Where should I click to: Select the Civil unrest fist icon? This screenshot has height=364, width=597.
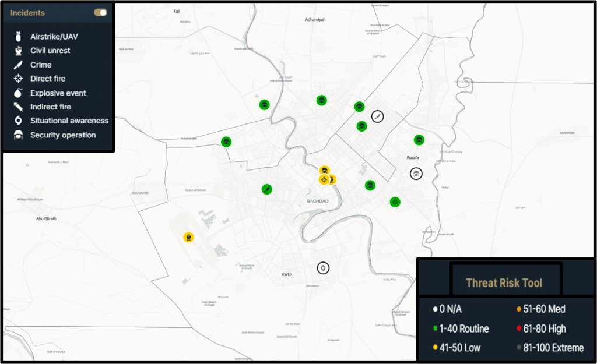(x=18, y=51)
